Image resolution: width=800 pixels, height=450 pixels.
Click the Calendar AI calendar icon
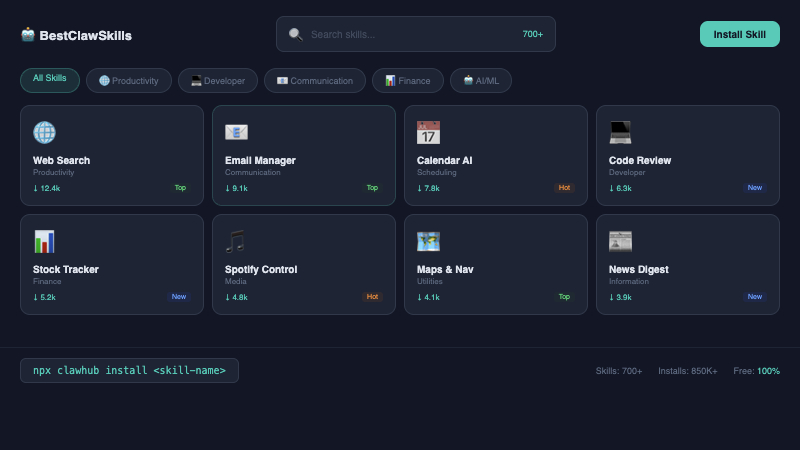(428, 132)
